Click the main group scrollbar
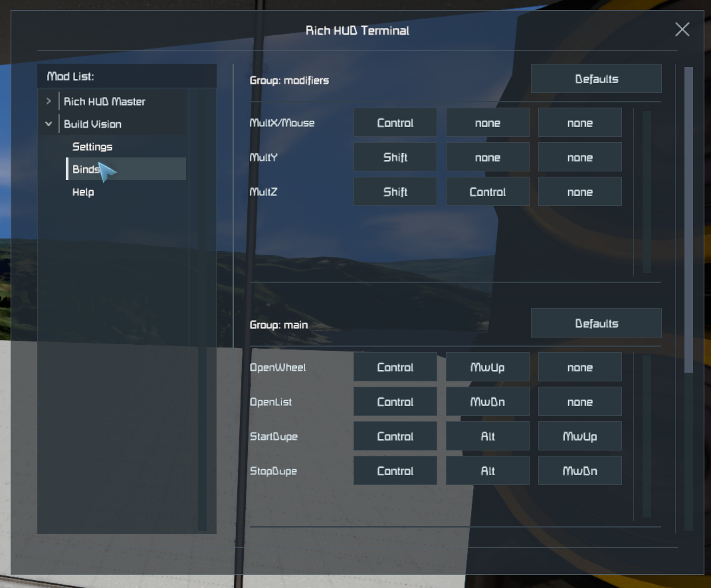Screen dimensions: 711x588 click(x=647, y=436)
